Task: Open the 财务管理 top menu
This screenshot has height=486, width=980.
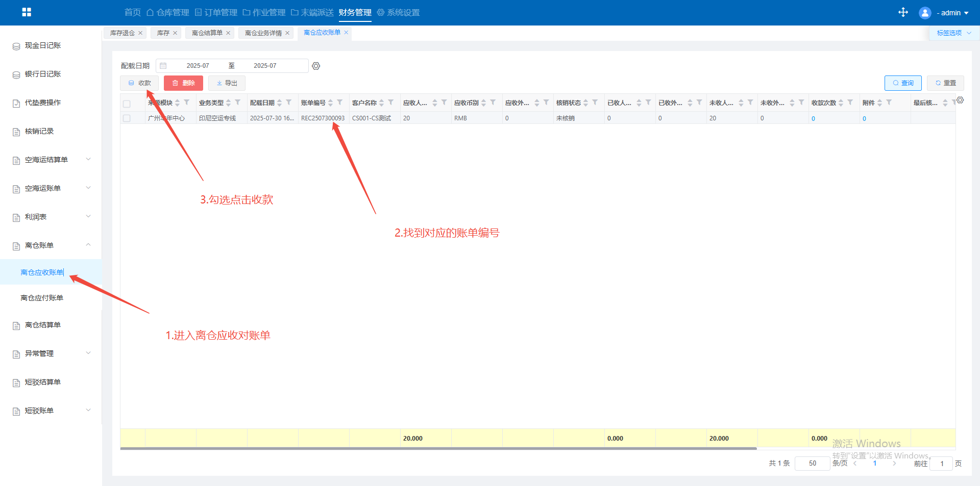Action: click(x=355, y=12)
